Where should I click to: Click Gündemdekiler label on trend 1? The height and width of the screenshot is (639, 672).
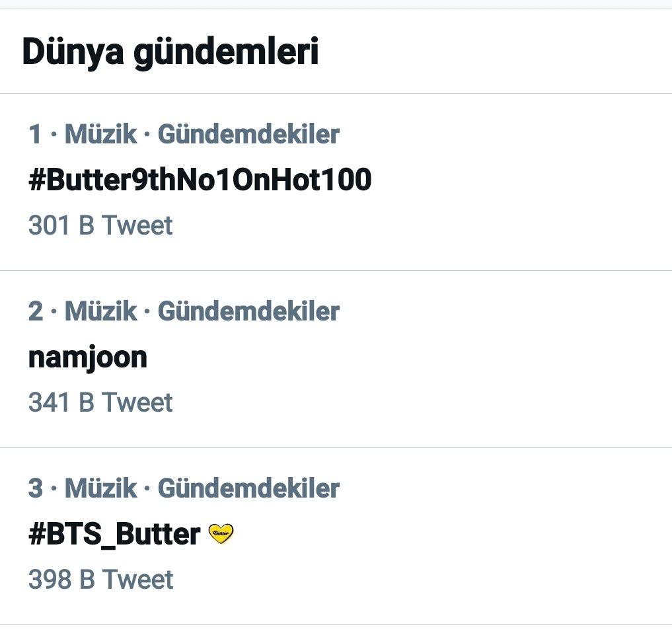click(x=248, y=134)
